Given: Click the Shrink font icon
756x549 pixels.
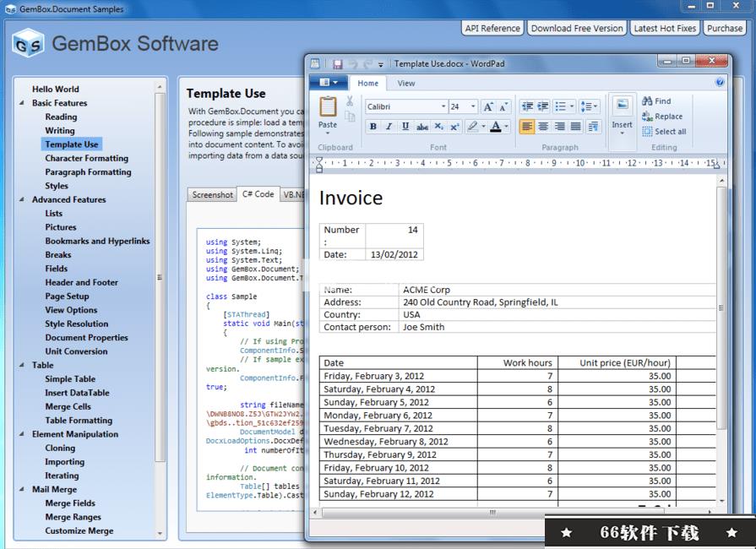Looking at the screenshot, I should 503,106.
